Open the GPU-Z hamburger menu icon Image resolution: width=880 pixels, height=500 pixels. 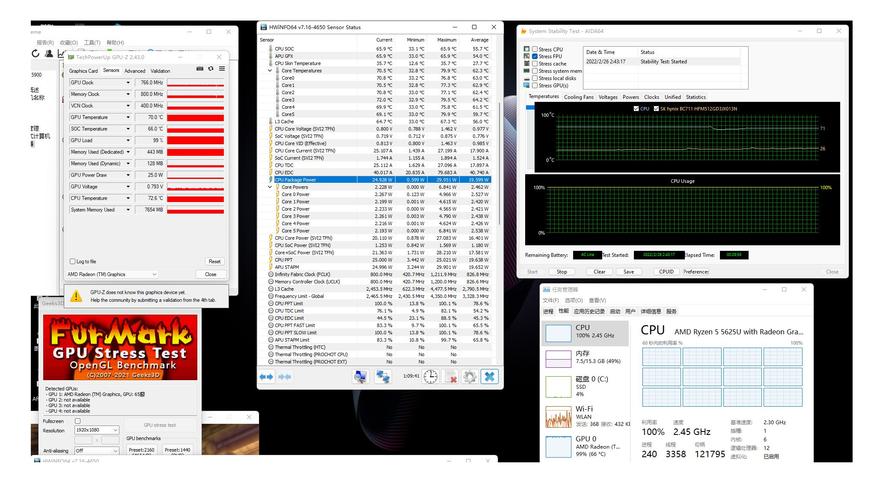(222, 68)
